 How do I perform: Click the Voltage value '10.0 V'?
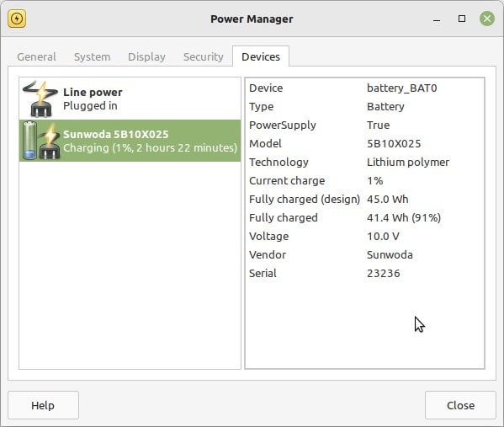pyautogui.click(x=383, y=236)
